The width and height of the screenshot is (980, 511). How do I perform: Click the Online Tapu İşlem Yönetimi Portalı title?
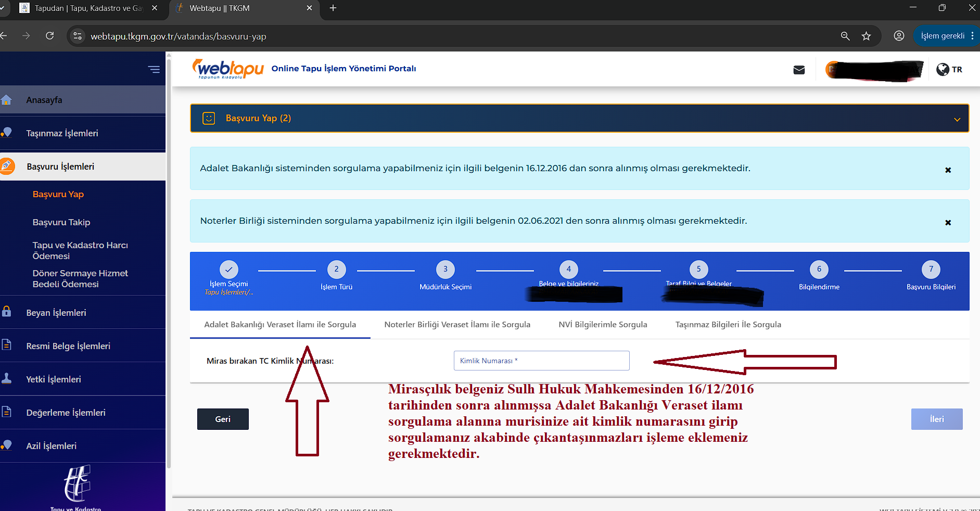point(343,69)
